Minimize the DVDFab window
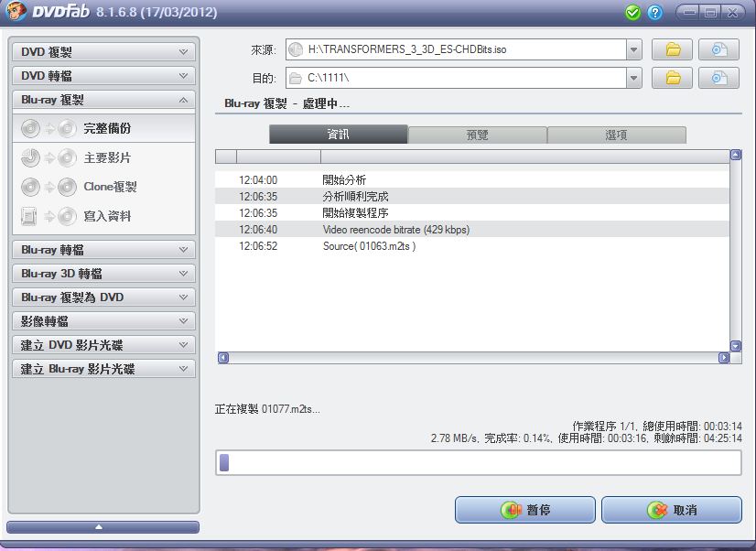The image size is (756, 551). pyautogui.click(x=689, y=13)
